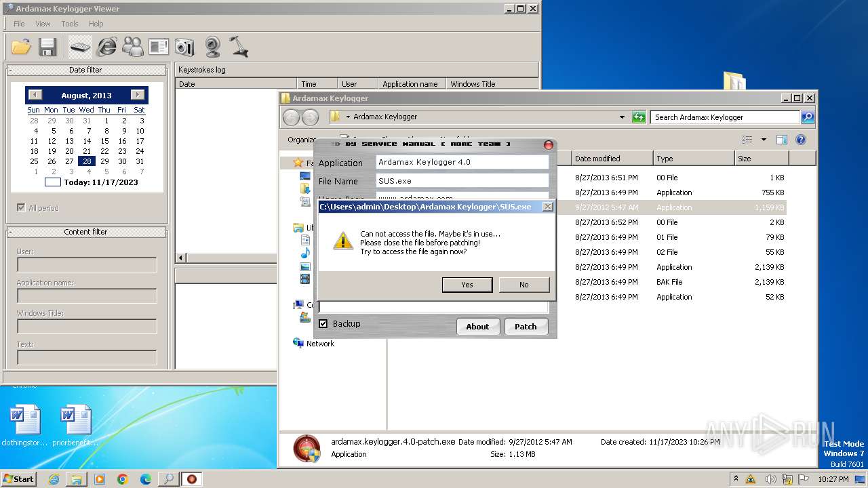Open the view options dropdown arrow
Screen dimensions: 868x488
[764, 140]
